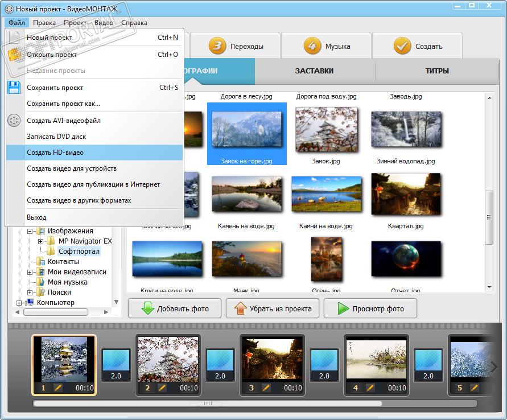
Task: Select the Замок.jpg thumbnail
Action: (x=326, y=130)
